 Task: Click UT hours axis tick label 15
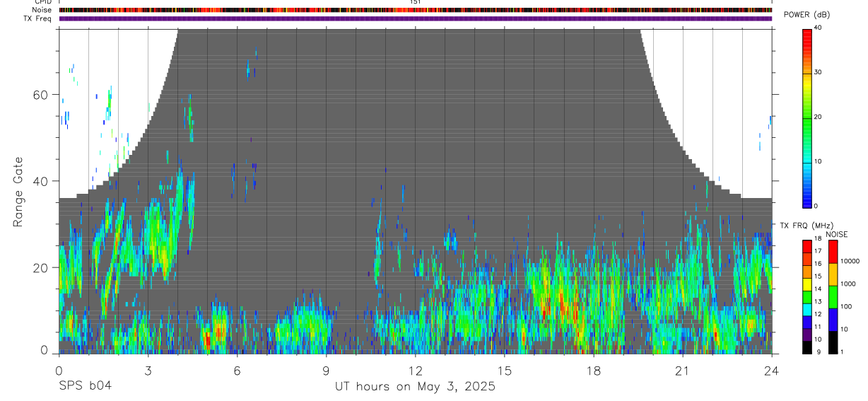tap(504, 370)
